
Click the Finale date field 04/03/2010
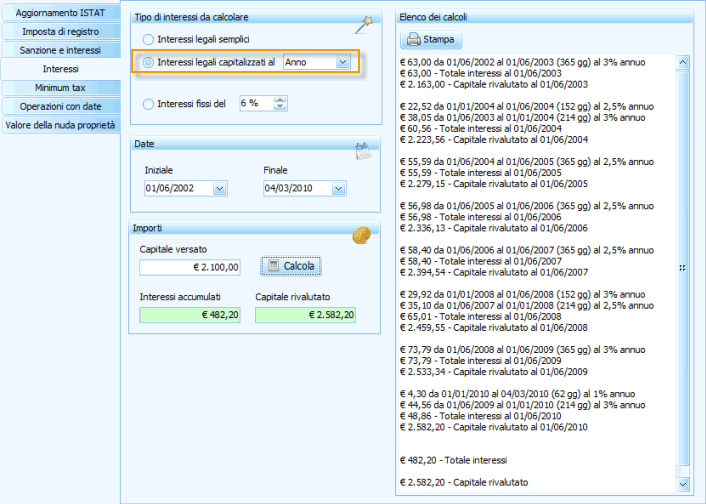pyautogui.click(x=298, y=189)
